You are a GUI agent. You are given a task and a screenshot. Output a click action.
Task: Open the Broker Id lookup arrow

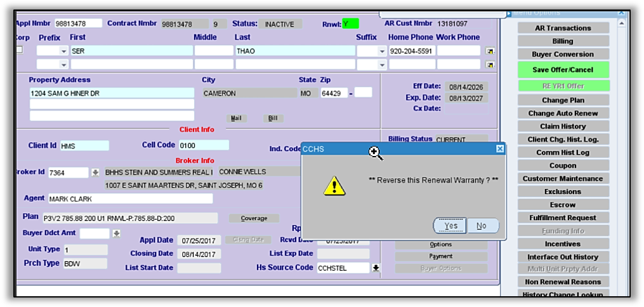(x=95, y=173)
